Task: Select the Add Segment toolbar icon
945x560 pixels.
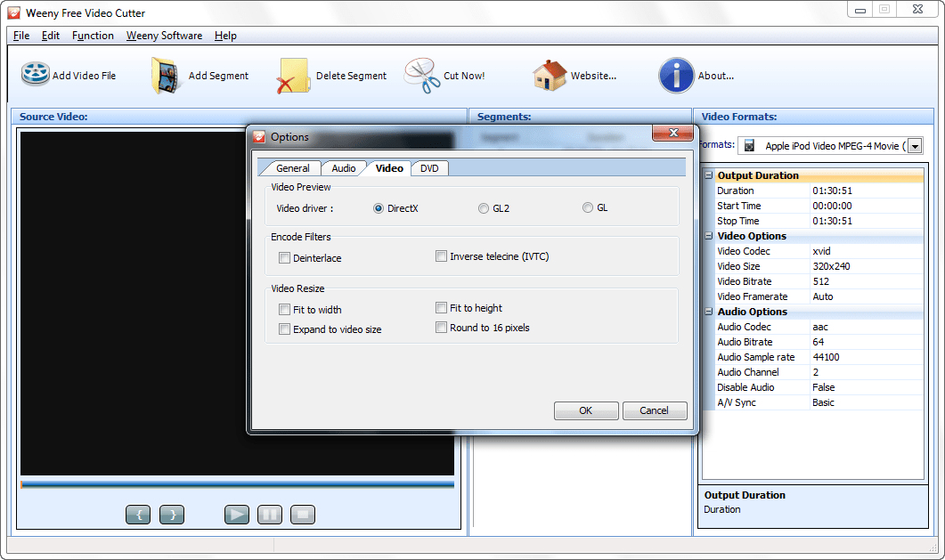Action: tap(166, 75)
